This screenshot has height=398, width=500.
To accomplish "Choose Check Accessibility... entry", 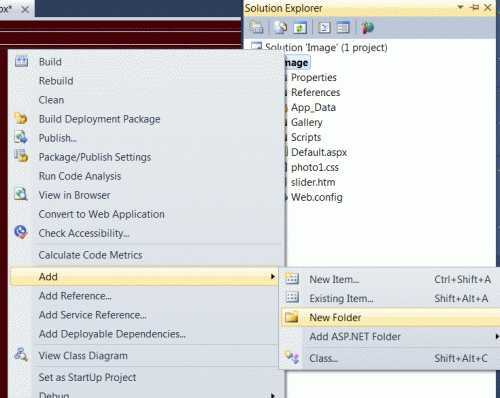I will pyautogui.click(x=84, y=233).
